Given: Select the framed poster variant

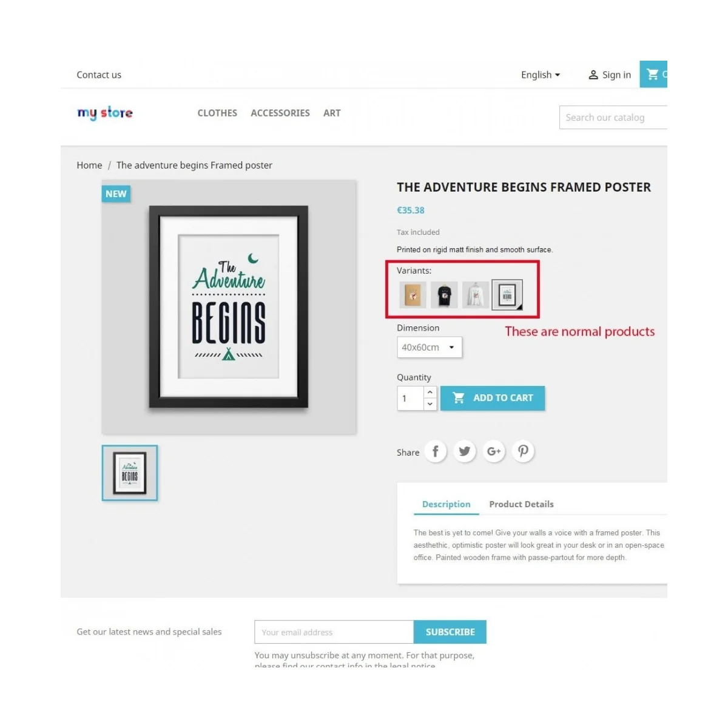Looking at the screenshot, I should pyautogui.click(x=507, y=295).
